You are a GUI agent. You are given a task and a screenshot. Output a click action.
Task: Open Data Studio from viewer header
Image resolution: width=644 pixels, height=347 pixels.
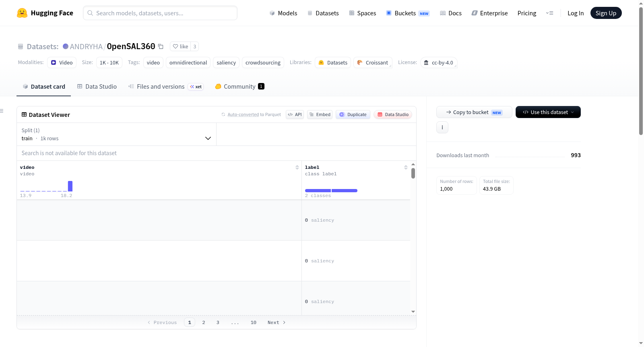click(393, 114)
